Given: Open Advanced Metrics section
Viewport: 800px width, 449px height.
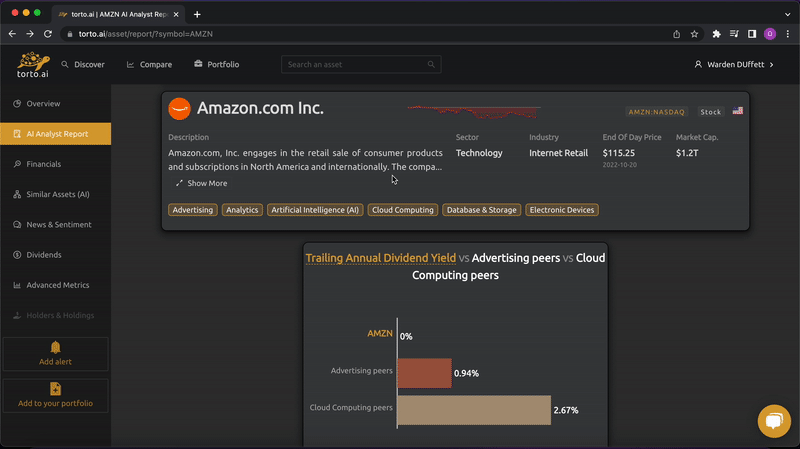Looking at the screenshot, I should (x=56, y=285).
